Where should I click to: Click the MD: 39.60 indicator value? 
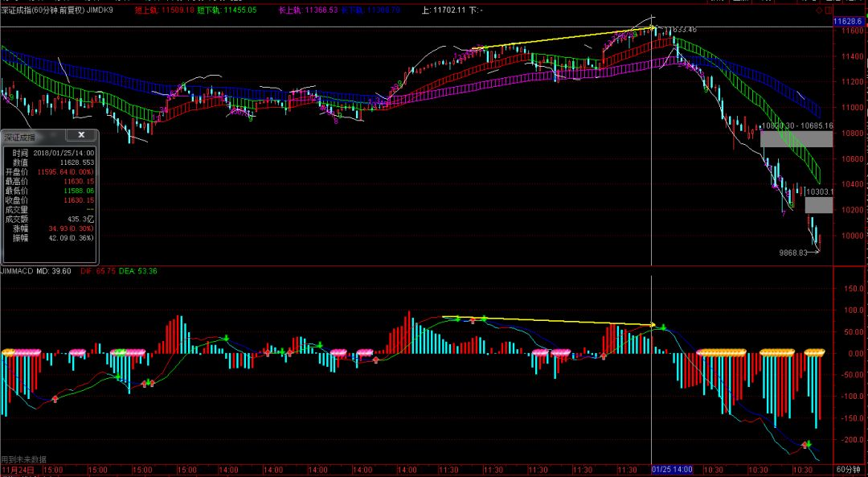click(54, 271)
